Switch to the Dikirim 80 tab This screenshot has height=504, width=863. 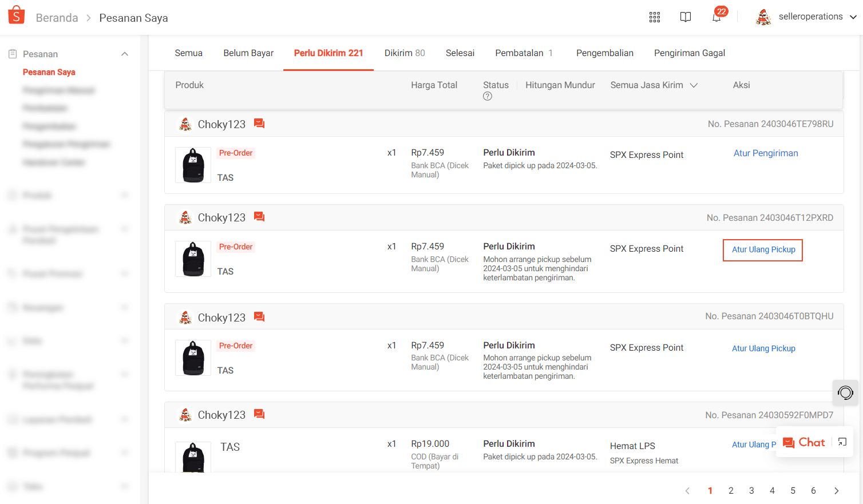405,53
